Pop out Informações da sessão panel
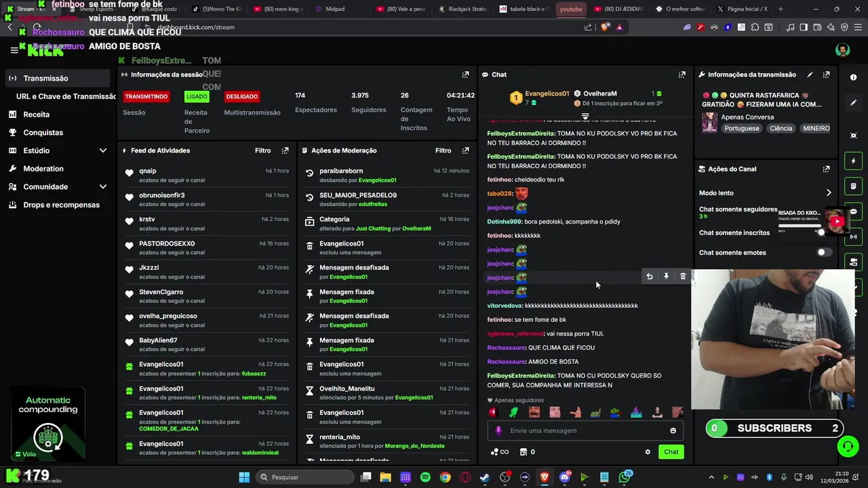Image resolution: width=868 pixels, height=488 pixels. coord(465,75)
